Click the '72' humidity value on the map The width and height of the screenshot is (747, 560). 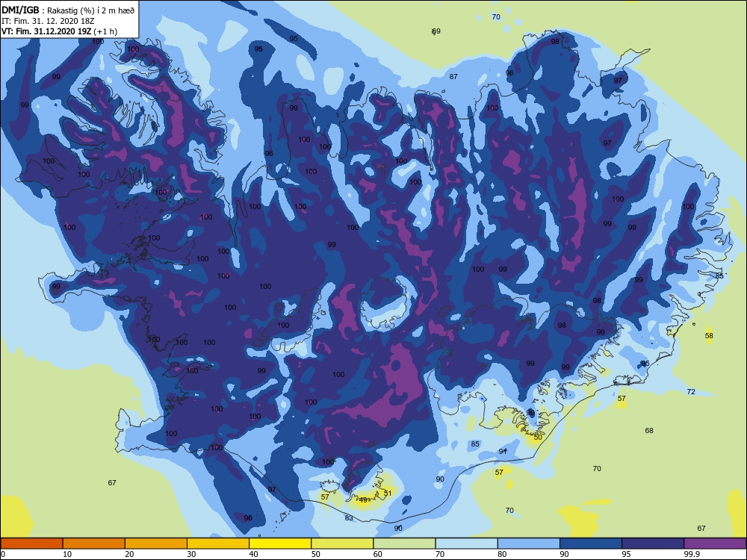(691, 392)
